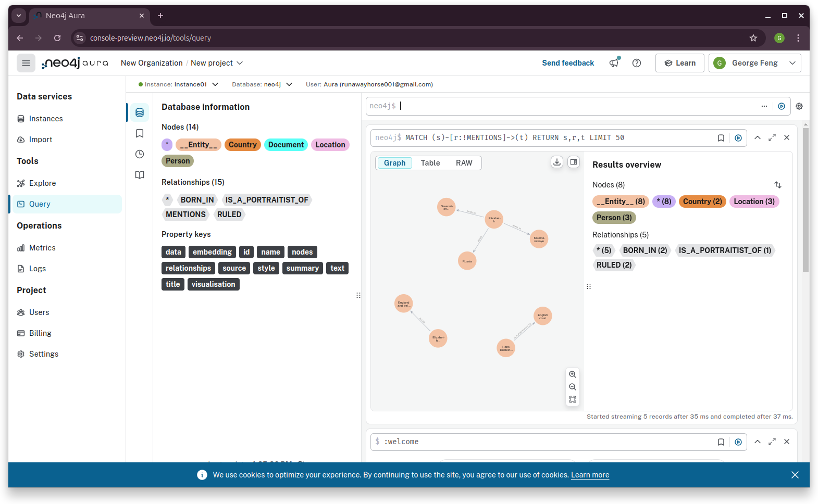This screenshot has width=818, height=504.
Task: Save the MATCH query as bookmark
Action: [721, 138]
